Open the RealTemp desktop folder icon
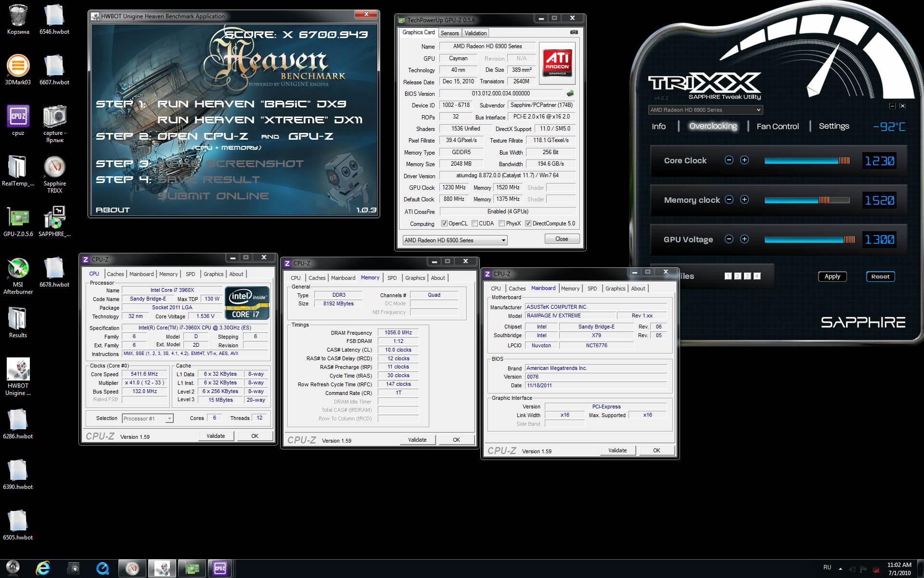 pos(18,171)
